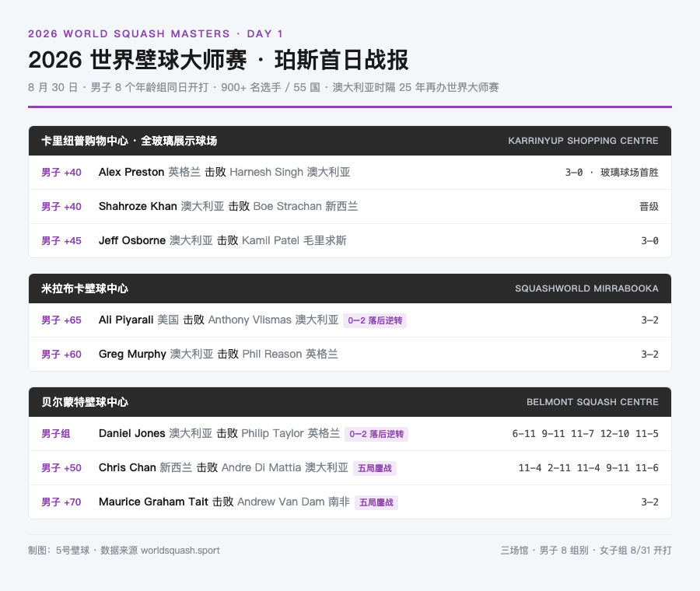Click the game scores 11–4 2–11 11–4 9–11 11–6
This screenshot has width=700, height=591.
point(589,468)
